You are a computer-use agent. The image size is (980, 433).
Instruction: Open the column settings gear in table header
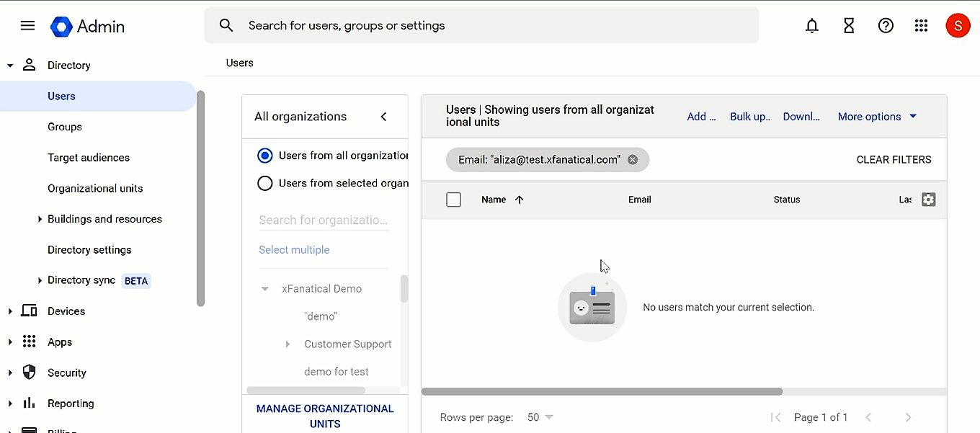pyautogui.click(x=928, y=200)
